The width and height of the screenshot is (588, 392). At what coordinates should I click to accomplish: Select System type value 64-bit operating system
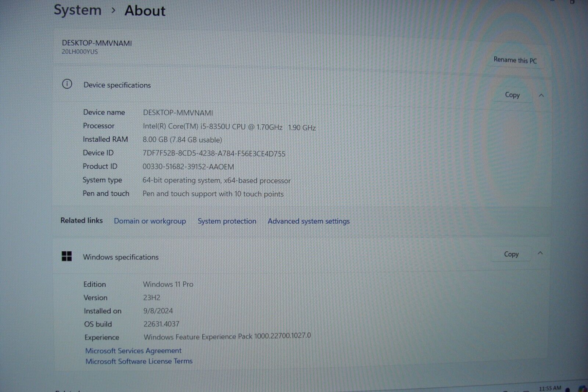coord(216,180)
